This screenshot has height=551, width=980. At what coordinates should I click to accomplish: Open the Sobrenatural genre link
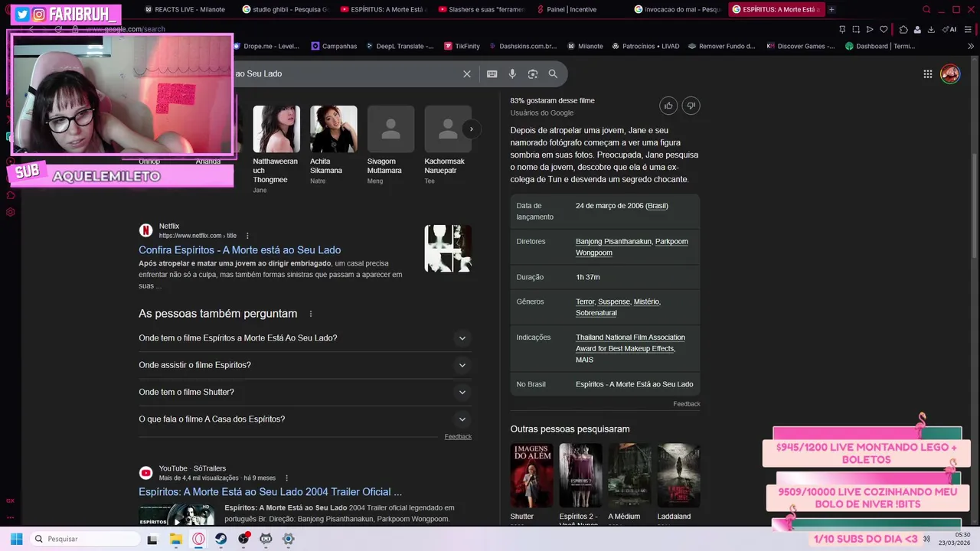(596, 313)
